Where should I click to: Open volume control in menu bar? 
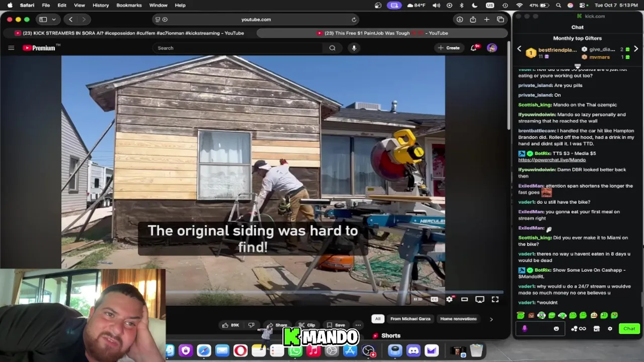click(436, 5)
